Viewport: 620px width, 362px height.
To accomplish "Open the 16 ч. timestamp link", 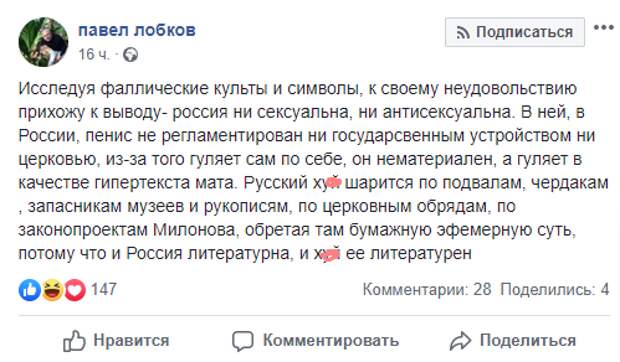I will [x=94, y=55].
